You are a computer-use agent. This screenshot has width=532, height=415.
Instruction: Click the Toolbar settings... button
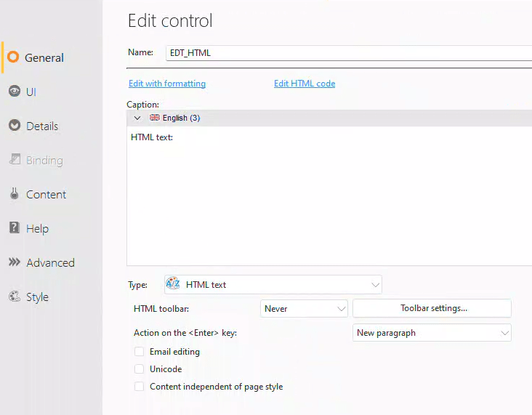click(433, 308)
